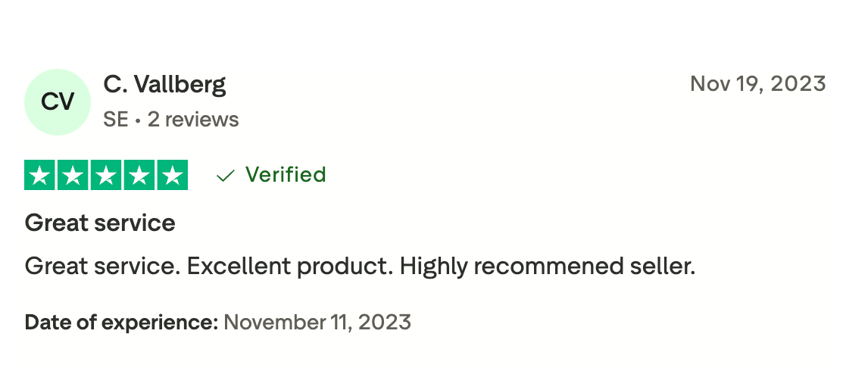The width and height of the screenshot is (868, 368).
Task: Click the SE country code
Action: click(x=115, y=120)
